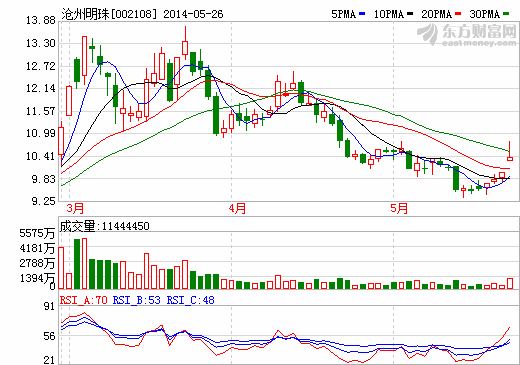
Task: Select the 30PMA legend label
Action: [485, 14]
